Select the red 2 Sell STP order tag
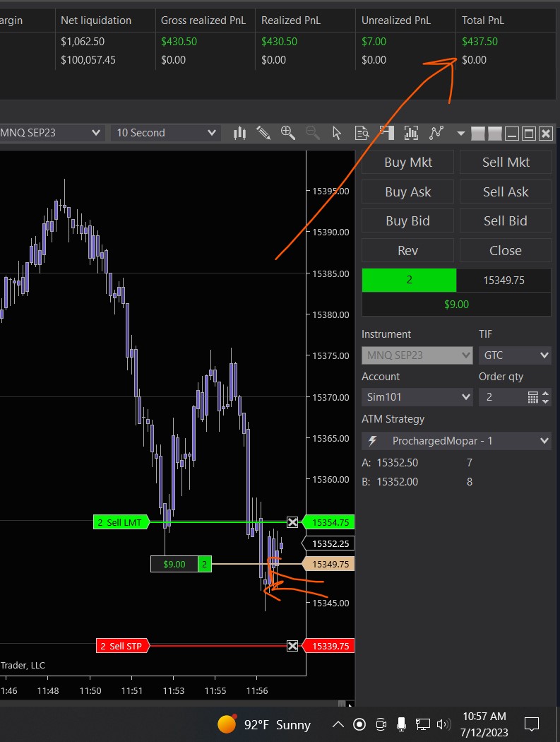560x742 pixels. 123,646
